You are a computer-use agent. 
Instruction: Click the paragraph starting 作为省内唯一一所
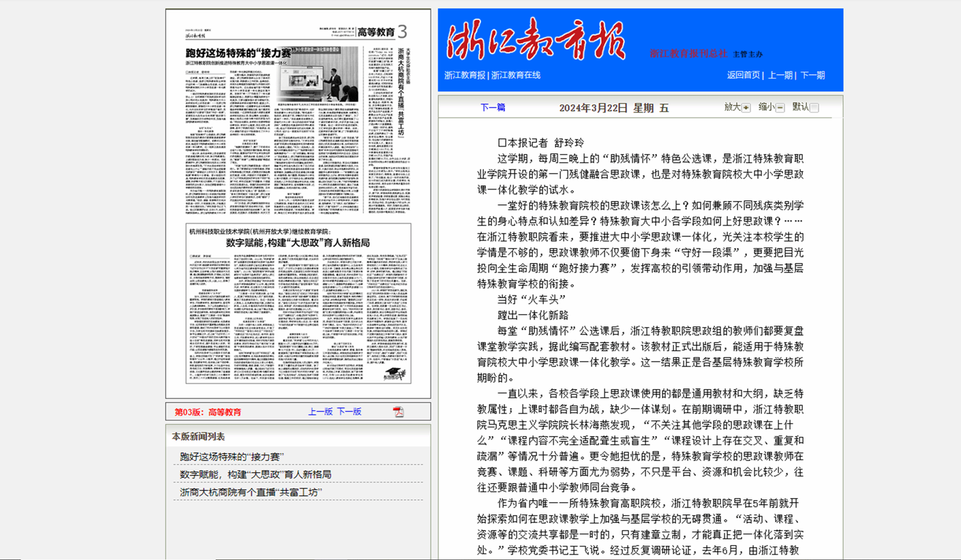click(640, 527)
